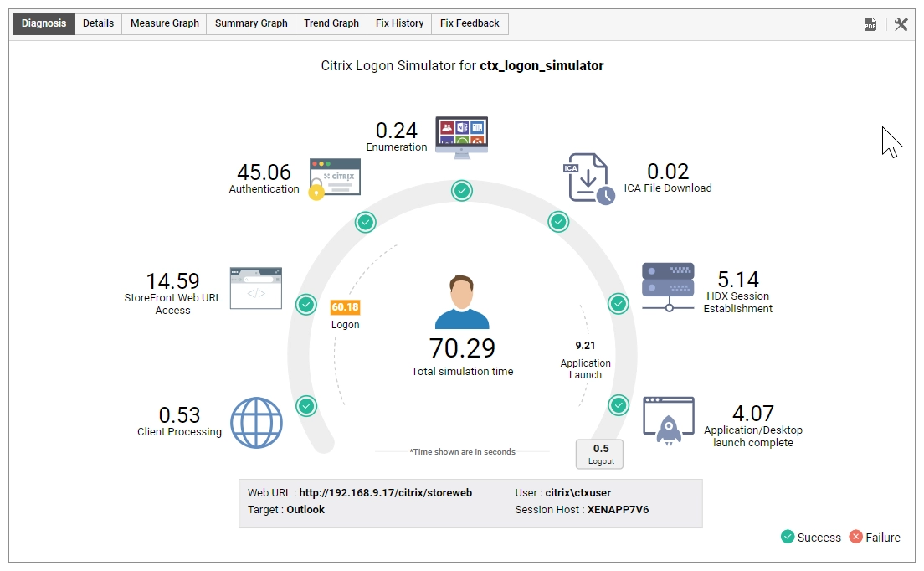Click the ICA File Download value 0.02
Viewport: 924px width, 571px height.
[x=668, y=172]
